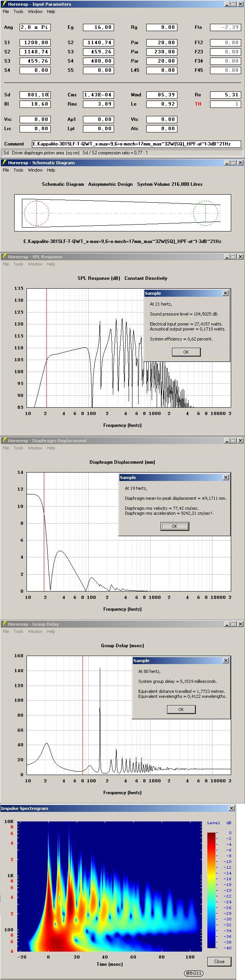Viewport: 245px width, 980px height.
Task: Click red frequency marker in Displacement chart
Action: (44, 532)
